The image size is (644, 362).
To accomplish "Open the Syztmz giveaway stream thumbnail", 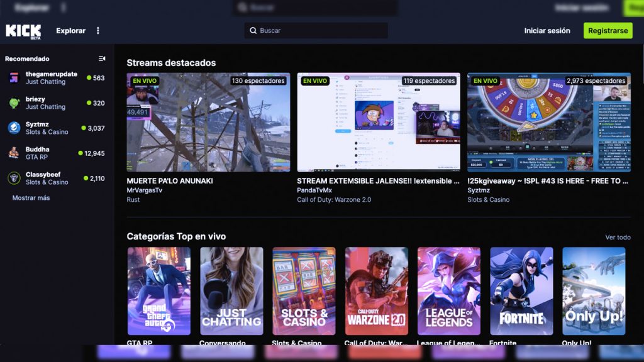I will point(548,122).
